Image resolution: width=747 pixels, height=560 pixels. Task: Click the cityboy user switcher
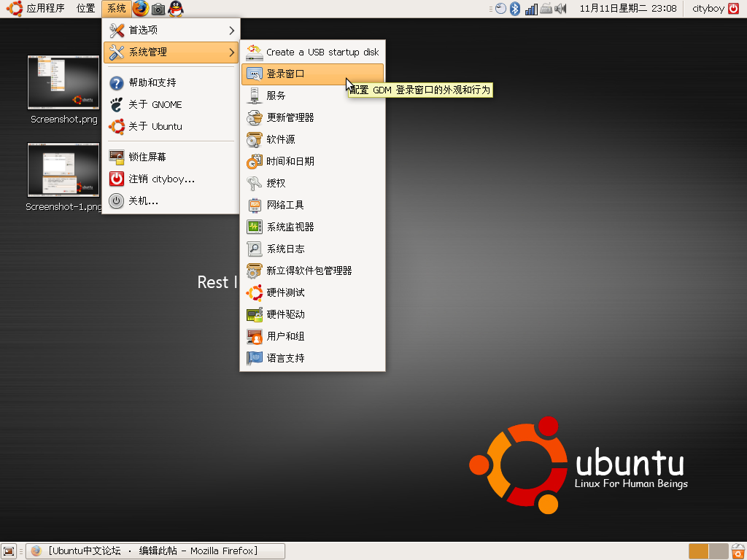pos(708,9)
